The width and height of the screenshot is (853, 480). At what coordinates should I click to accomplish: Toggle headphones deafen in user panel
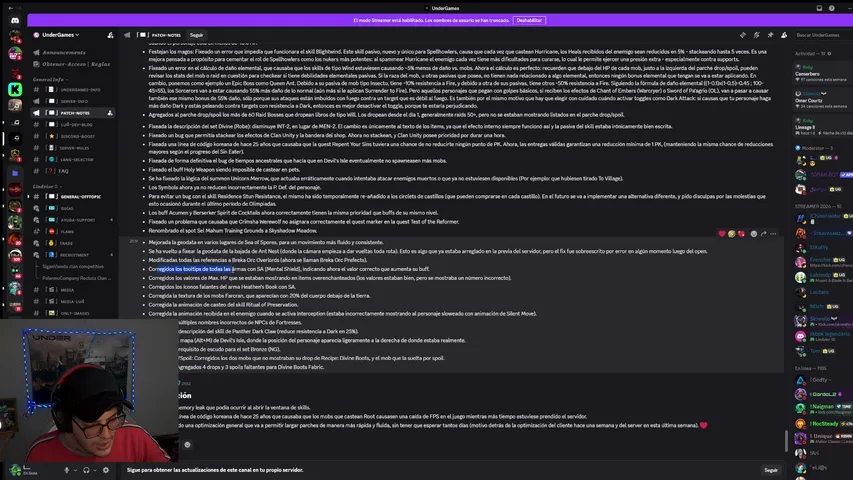86,470
